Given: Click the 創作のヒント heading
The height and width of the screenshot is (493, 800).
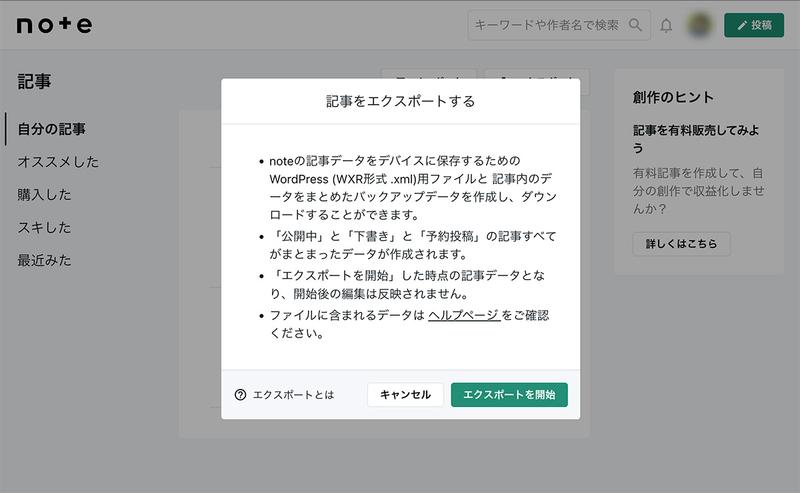Looking at the screenshot, I should click(673, 97).
